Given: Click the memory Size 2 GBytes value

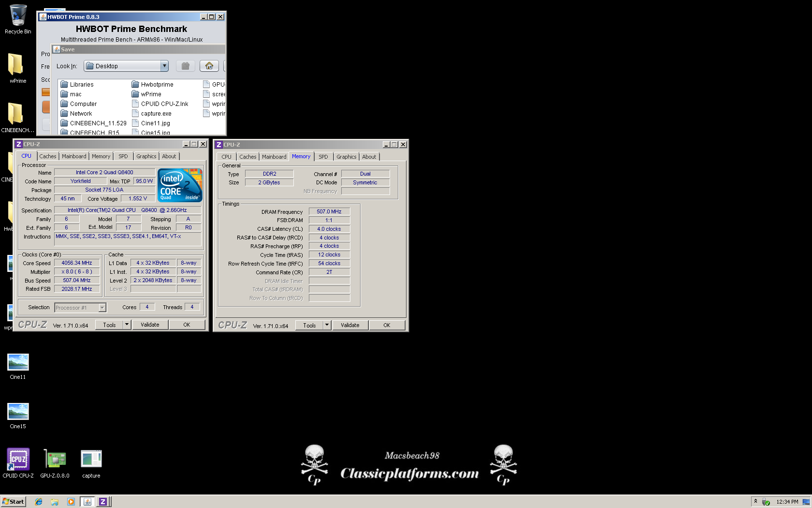Looking at the screenshot, I should (269, 182).
